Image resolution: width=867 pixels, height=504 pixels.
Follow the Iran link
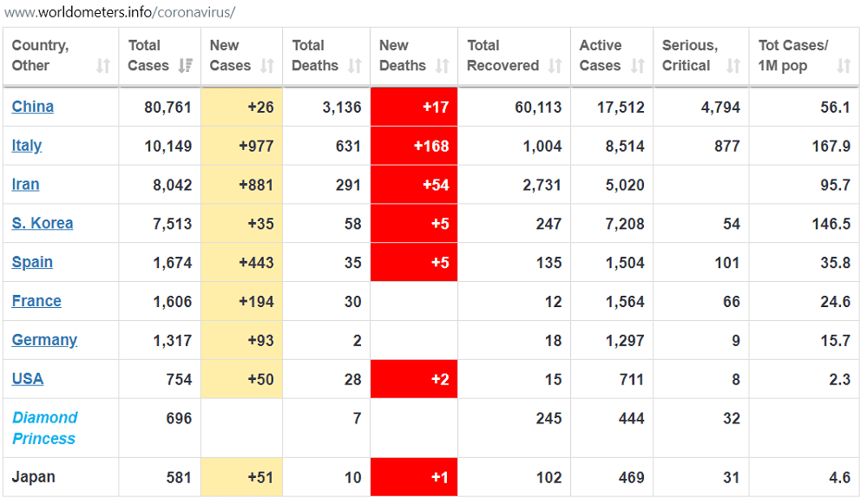pos(26,185)
